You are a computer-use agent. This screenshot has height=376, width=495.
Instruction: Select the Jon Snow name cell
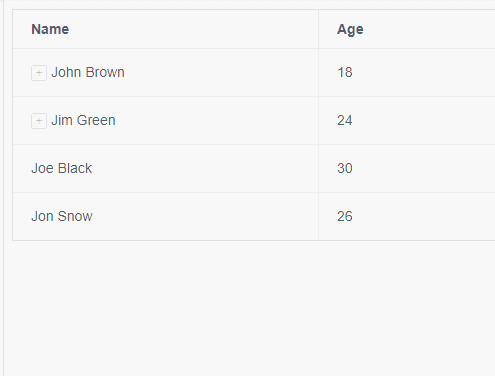[x=166, y=216]
